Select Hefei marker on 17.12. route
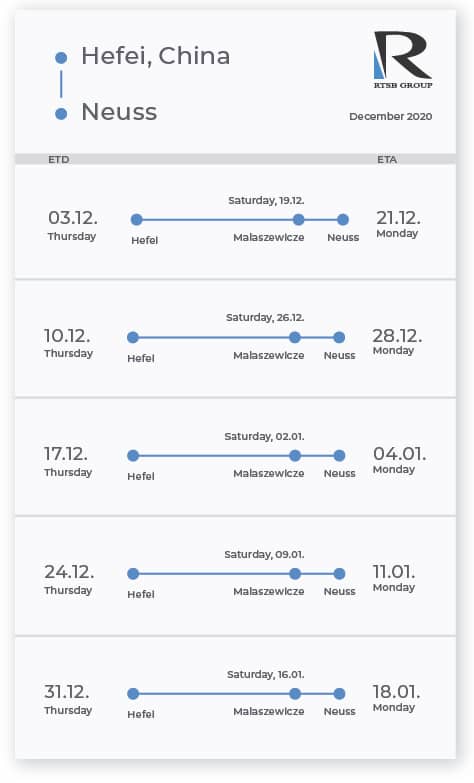This screenshot has height=783, width=474. pos(133,455)
